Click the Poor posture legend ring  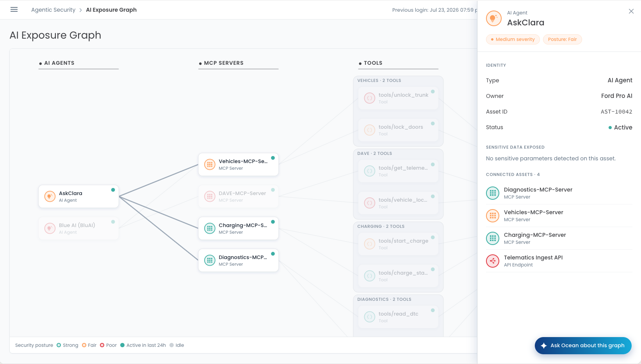click(x=102, y=345)
